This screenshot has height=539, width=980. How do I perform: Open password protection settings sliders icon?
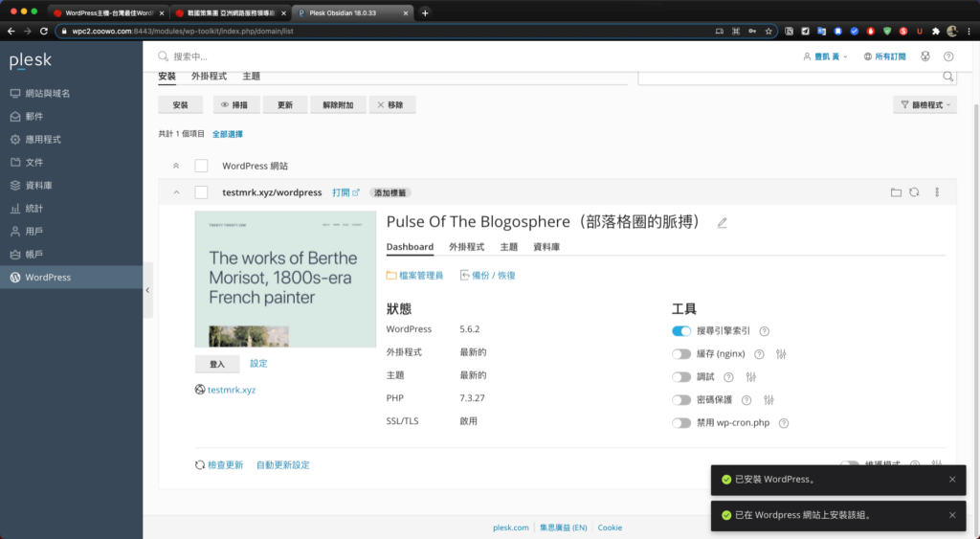768,400
